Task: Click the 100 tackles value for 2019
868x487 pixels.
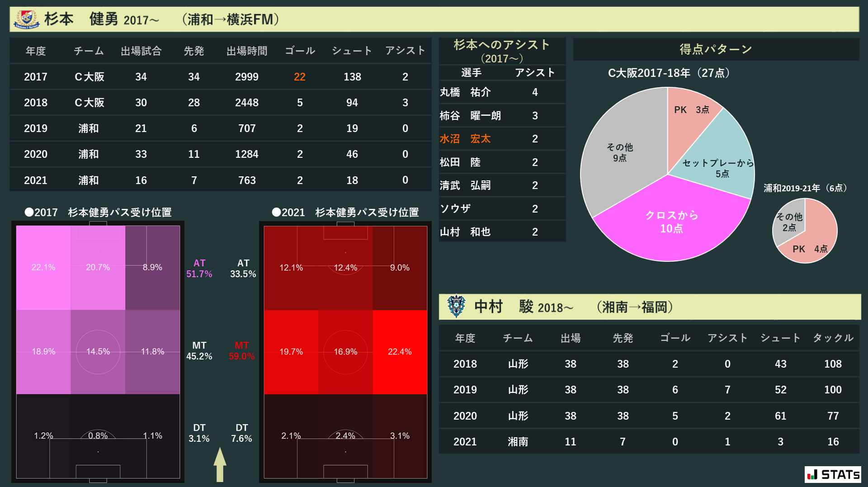Action: 833,390
